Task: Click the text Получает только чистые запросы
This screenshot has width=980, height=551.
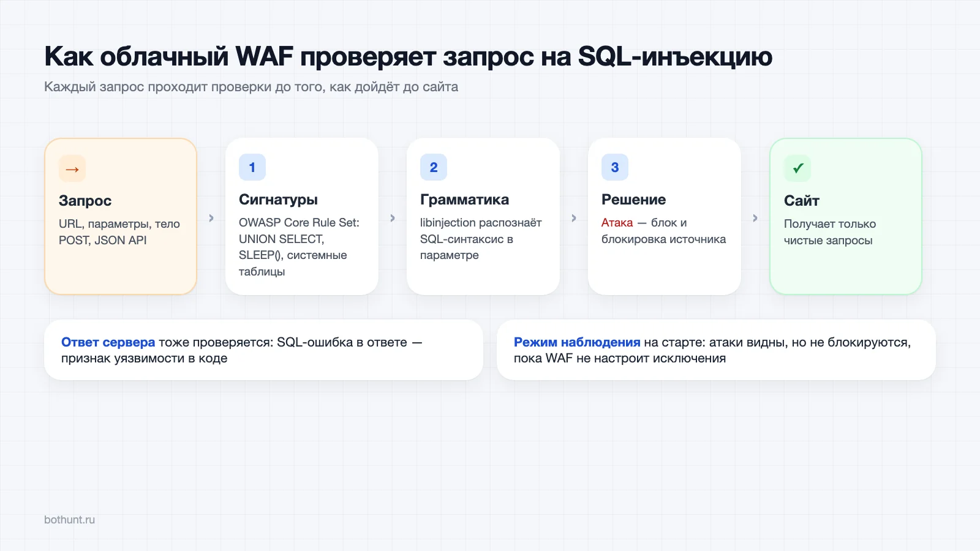Action: point(830,232)
